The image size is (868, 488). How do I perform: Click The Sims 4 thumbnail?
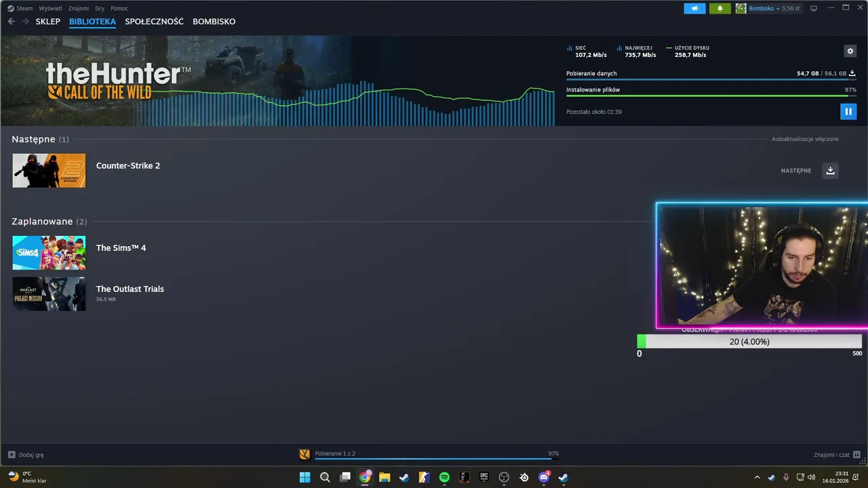49,253
